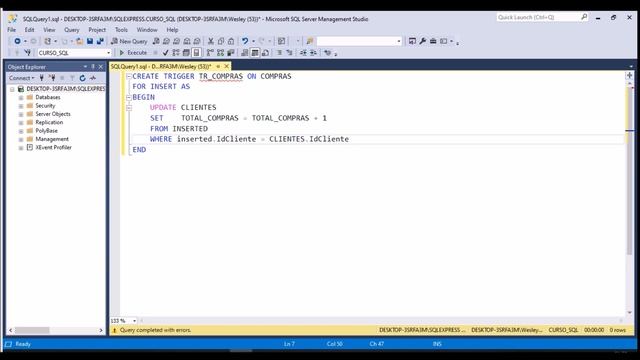
Task: Open the Tools menu
Action: tap(121, 30)
